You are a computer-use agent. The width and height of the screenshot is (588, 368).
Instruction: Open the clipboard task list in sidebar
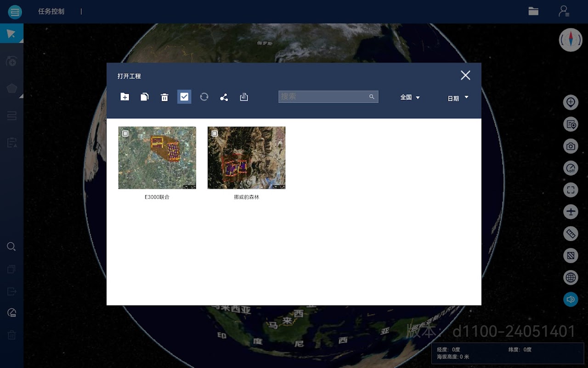coord(11,143)
